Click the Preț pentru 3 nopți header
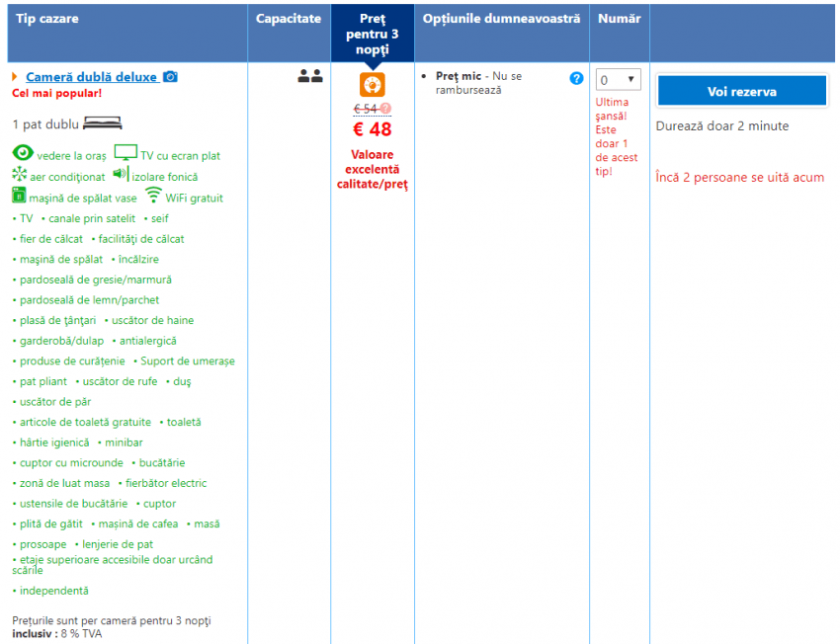Viewport: 840px width, 644px height. click(x=373, y=34)
